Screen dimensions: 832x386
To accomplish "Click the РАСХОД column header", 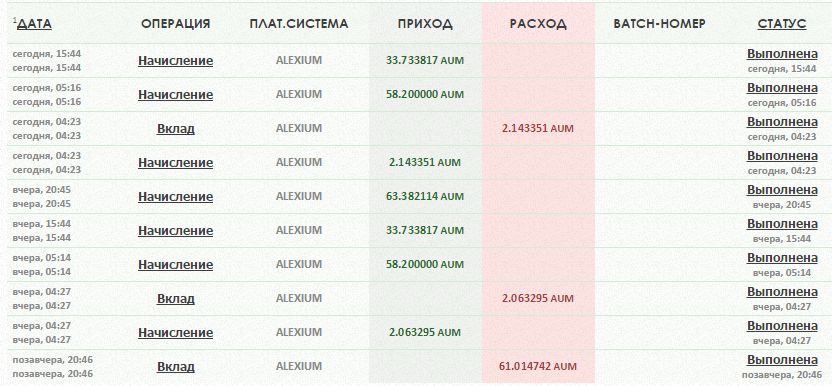I will click(538, 24).
